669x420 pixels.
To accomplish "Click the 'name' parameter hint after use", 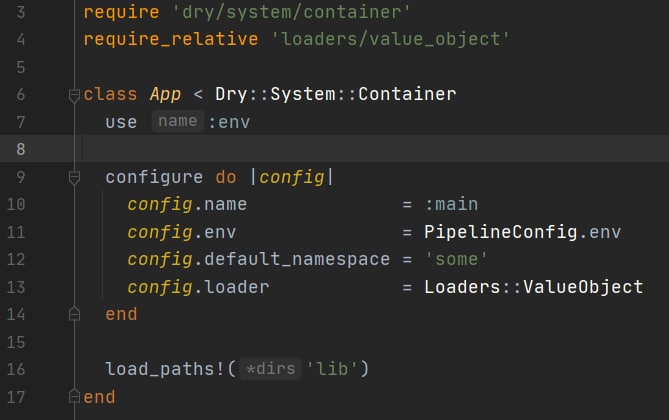I will click(177, 121).
